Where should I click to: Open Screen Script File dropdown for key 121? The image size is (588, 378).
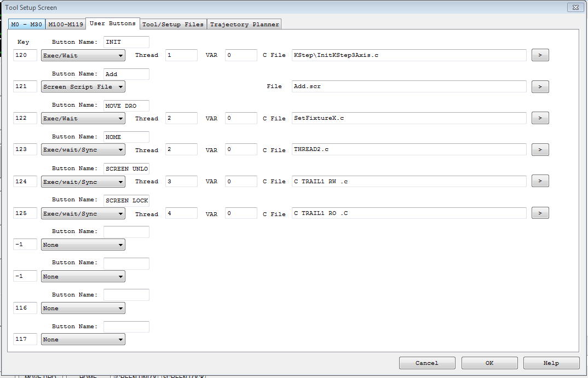pyautogui.click(x=83, y=86)
